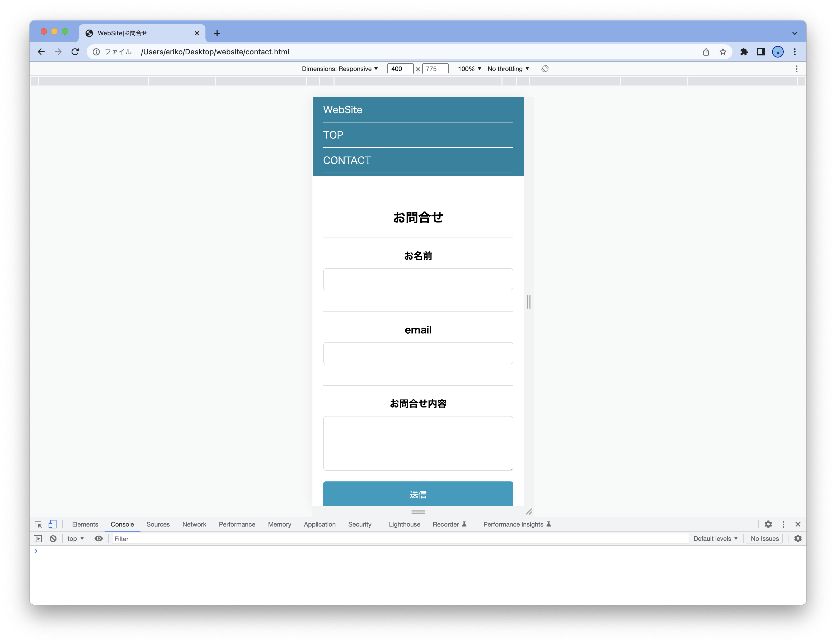The height and width of the screenshot is (644, 836).
Task: Click the email input field
Action: (418, 353)
